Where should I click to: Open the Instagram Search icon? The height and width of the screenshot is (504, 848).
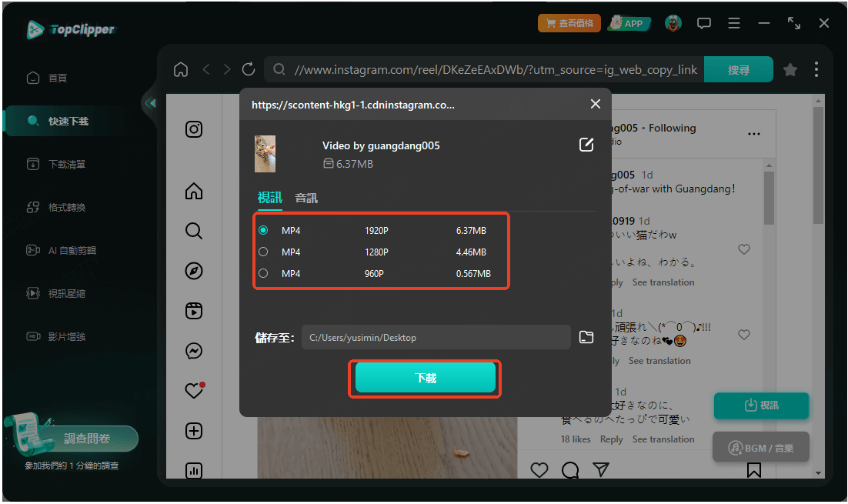[x=194, y=231]
